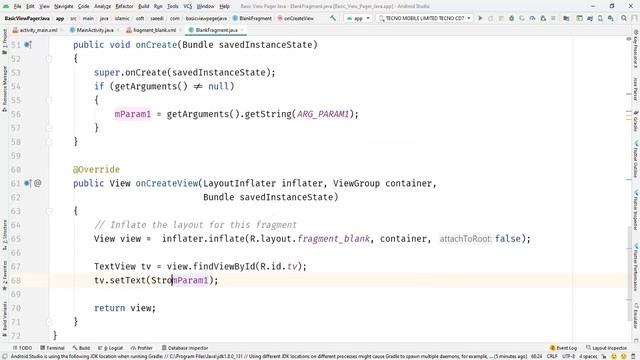The image size is (640, 360).
Task: Open the Refactor menu
Action: (x=124, y=6)
